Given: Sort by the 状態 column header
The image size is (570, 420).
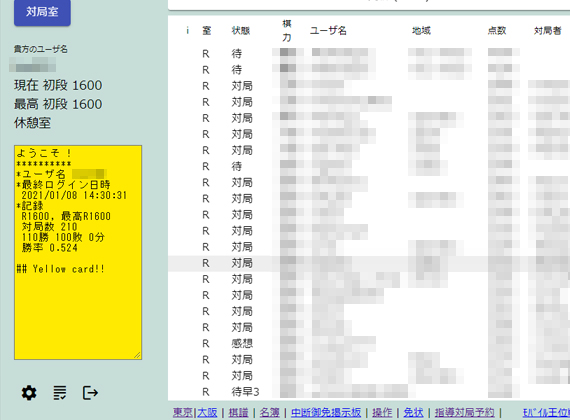Looking at the screenshot, I should click(x=241, y=31).
